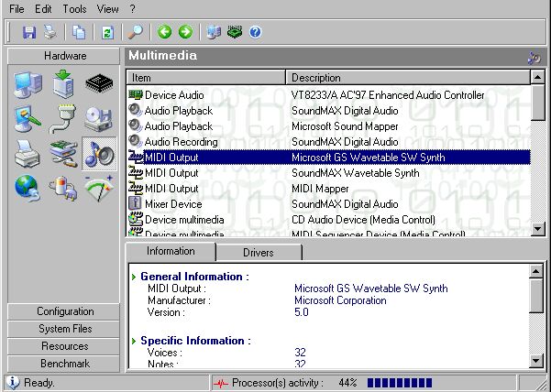
Task: Click the Print toolbar icon
Action: coord(50,32)
